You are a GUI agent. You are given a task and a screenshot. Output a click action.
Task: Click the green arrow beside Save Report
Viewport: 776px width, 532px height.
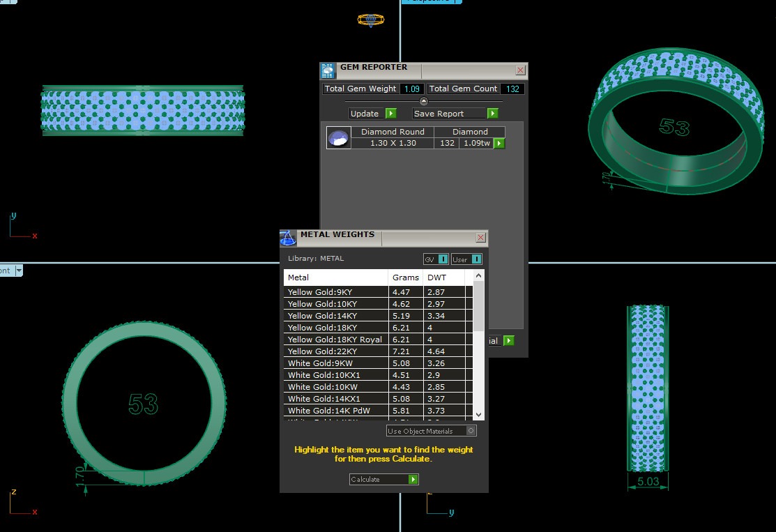tap(492, 114)
